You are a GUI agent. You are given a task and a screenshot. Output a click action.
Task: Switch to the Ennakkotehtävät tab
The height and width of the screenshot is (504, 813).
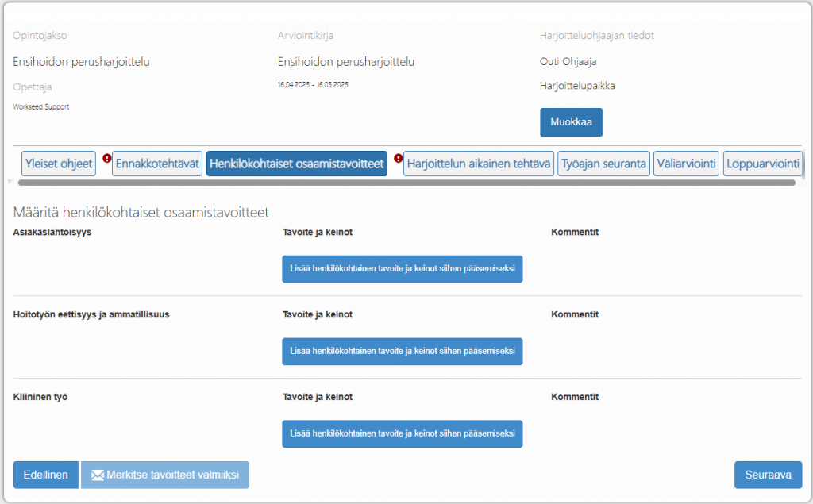(158, 164)
